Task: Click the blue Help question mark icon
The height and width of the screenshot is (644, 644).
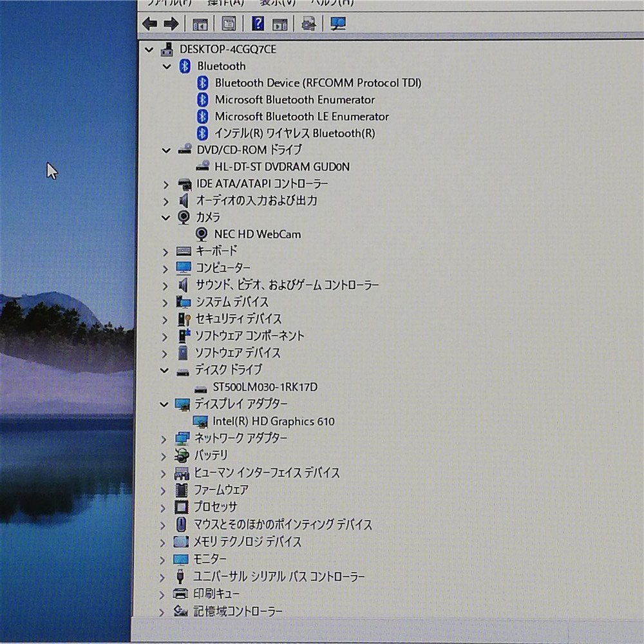Action: pos(258,24)
